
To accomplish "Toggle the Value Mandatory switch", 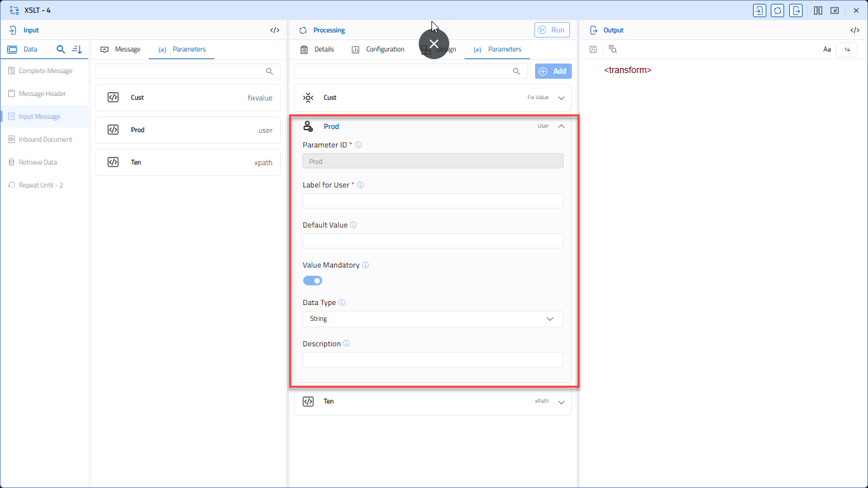I will (x=313, y=280).
